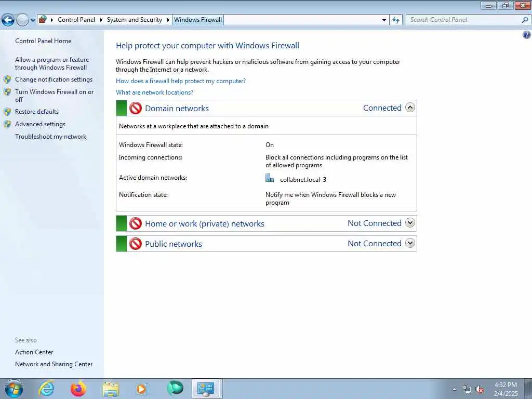
Task: Click the blocked icon beside Domain networks
Action: 136,108
